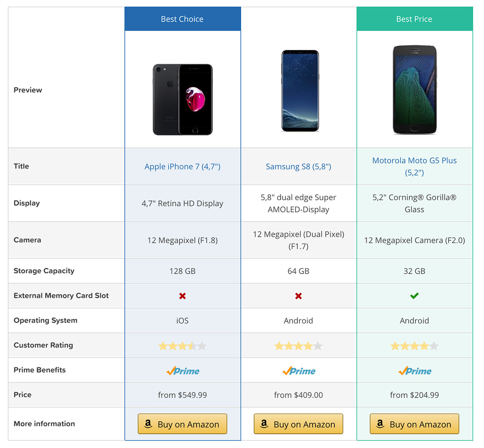
Task: Click the Moto G5 Plus green checkmark icon
Action: [x=414, y=296]
